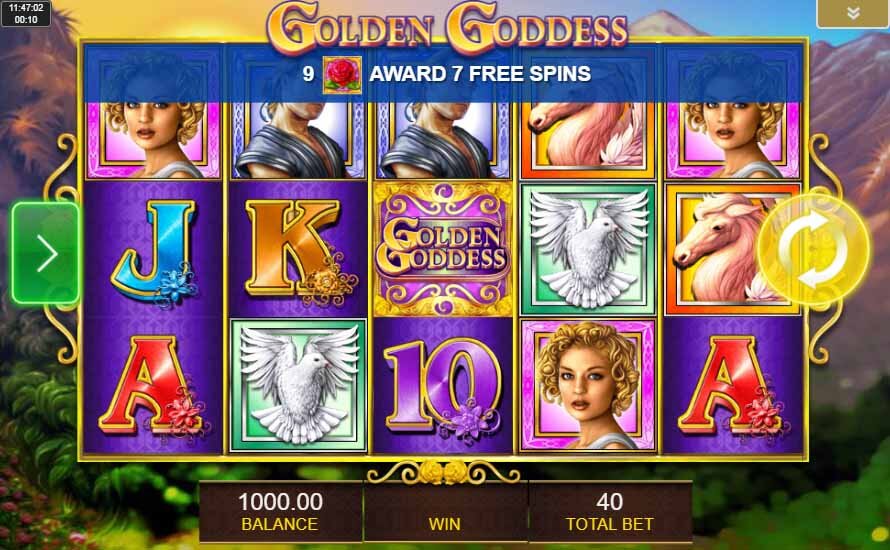890x550 pixels.
Task: Select the white dove on reel four
Action: tap(588, 249)
